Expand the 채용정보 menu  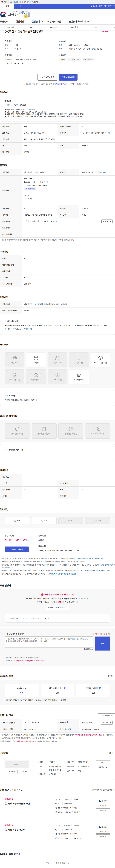6,22
